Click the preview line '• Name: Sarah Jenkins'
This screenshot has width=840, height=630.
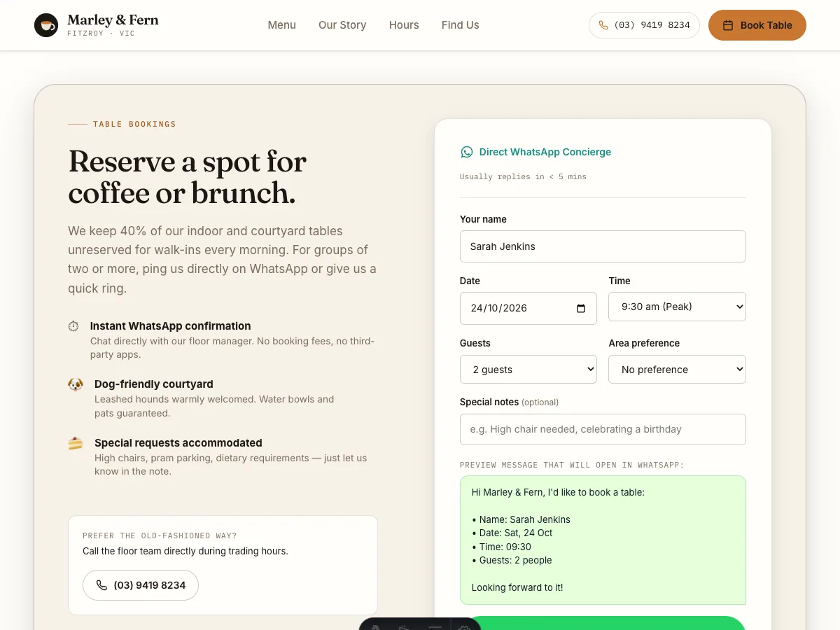(521, 519)
